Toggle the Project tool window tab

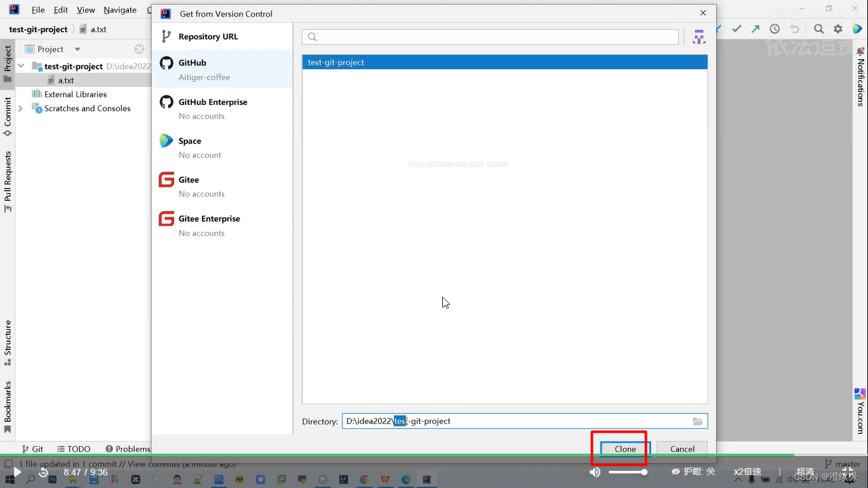(8, 64)
